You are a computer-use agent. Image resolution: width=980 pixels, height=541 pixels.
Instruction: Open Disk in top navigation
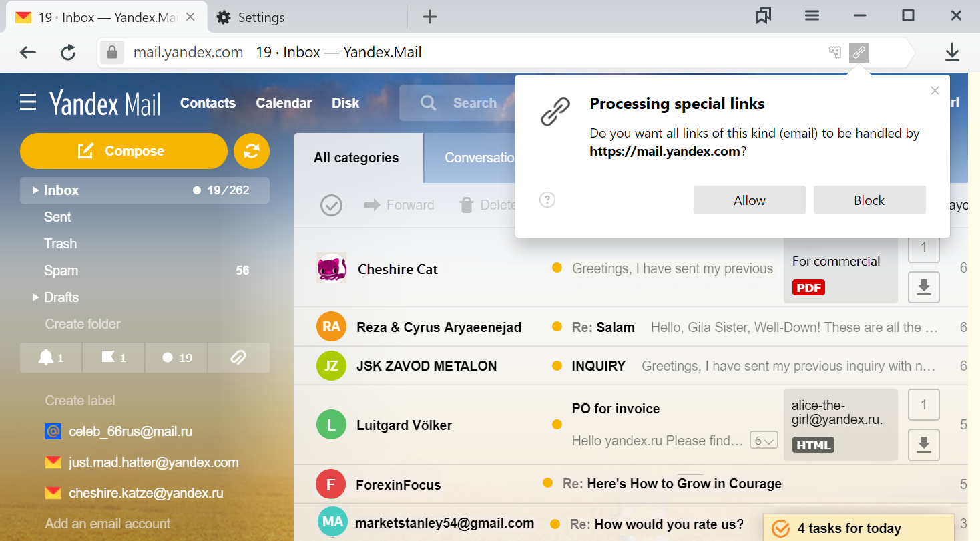pyautogui.click(x=345, y=103)
